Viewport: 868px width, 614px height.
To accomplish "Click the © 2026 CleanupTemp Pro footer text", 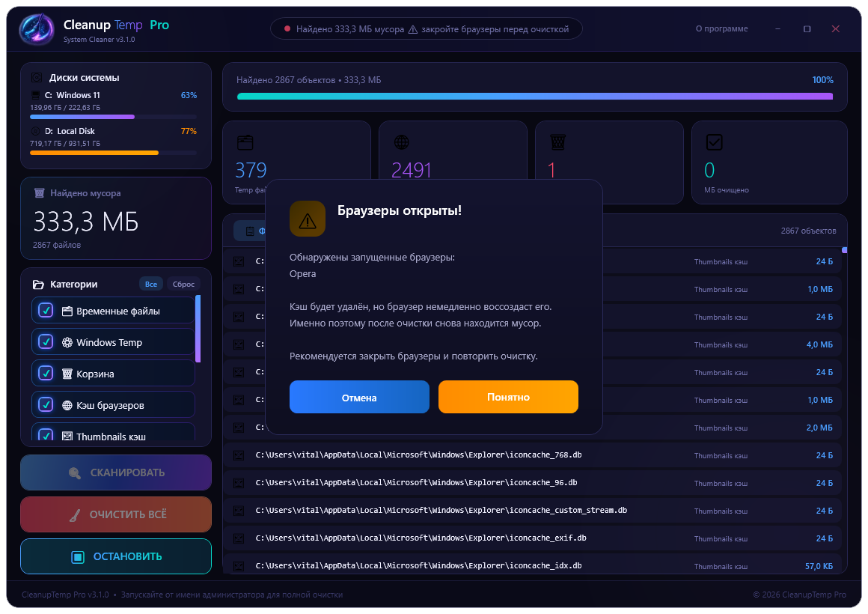I will (799, 595).
